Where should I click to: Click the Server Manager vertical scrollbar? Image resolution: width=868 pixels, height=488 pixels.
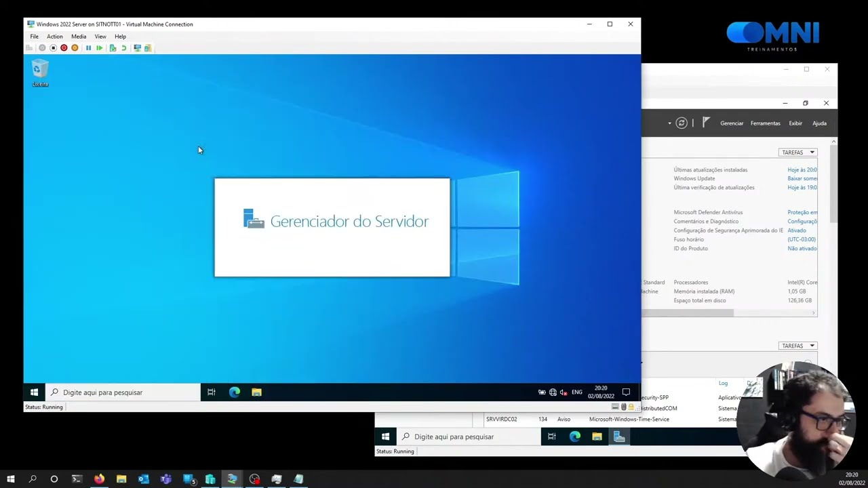833,183
